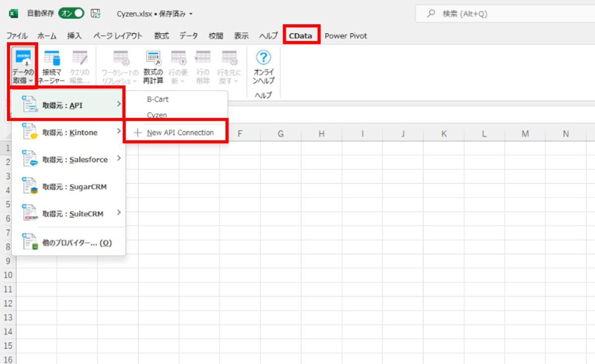Screen dimensions: 595x364
Task: Open the ファイル tab
Action: tap(17, 36)
